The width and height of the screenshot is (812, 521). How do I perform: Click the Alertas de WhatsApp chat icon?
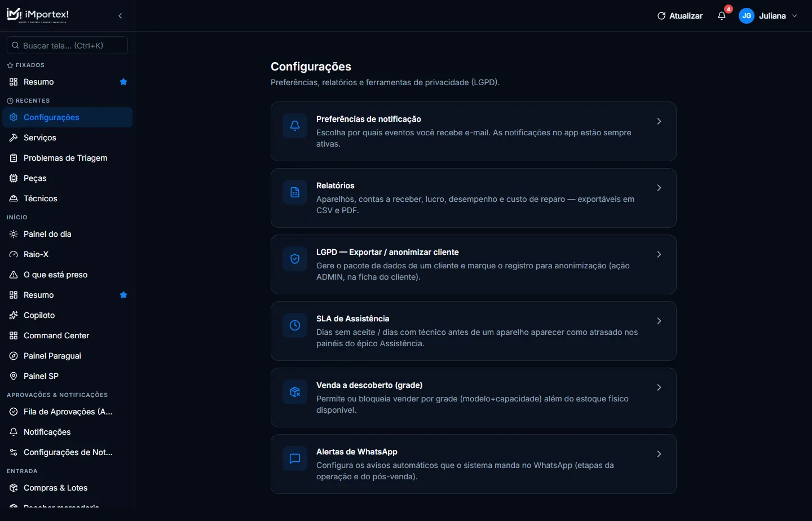tap(295, 458)
